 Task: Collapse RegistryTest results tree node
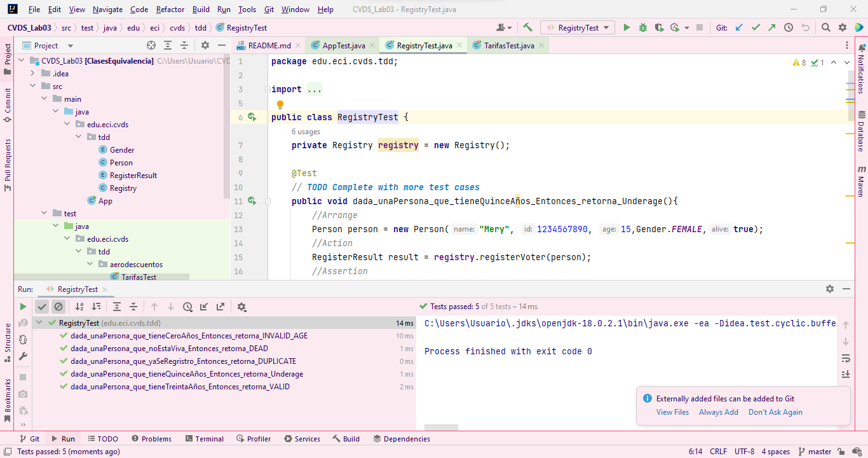(x=40, y=323)
